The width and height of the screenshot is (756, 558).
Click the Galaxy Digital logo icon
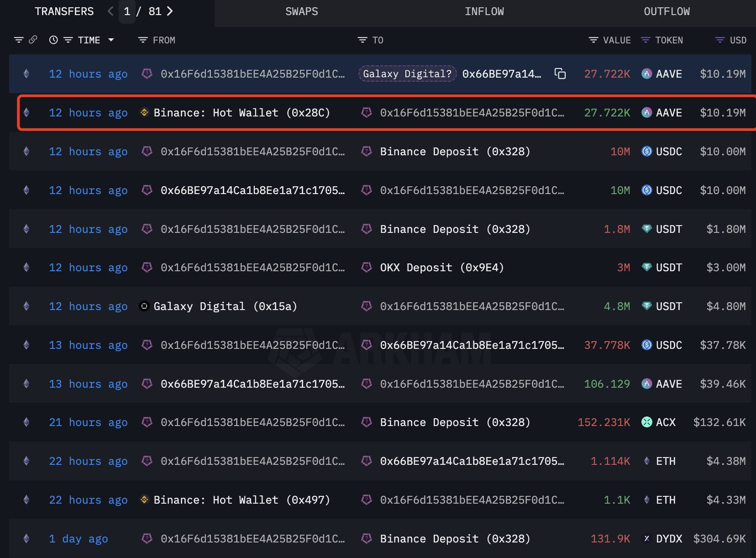pos(144,306)
